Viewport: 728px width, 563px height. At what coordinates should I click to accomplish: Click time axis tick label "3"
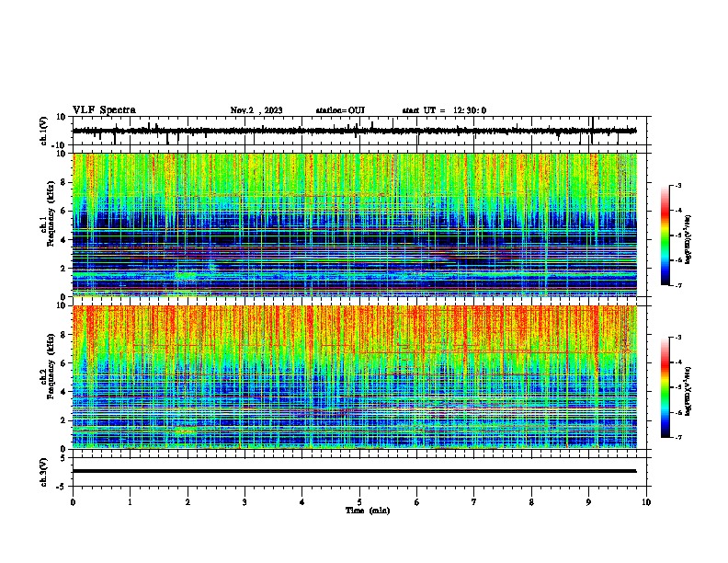(245, 502)
